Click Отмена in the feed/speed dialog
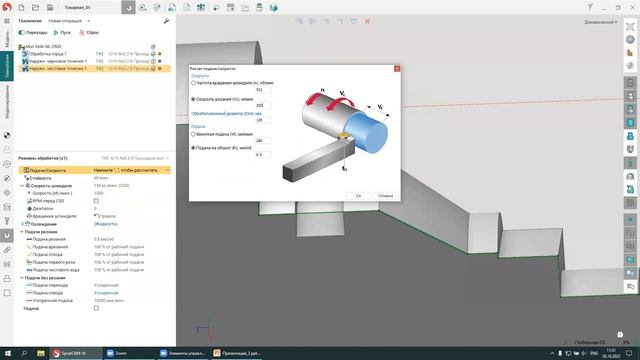This screenshot has height=360, width=640. click(x=385, y=196)
